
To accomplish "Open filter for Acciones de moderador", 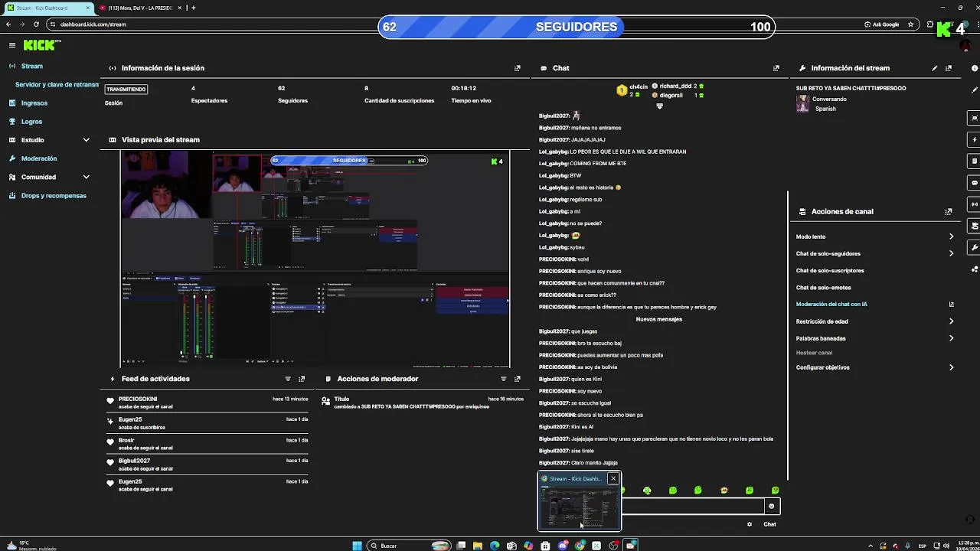I will click(x=504, y=379).
